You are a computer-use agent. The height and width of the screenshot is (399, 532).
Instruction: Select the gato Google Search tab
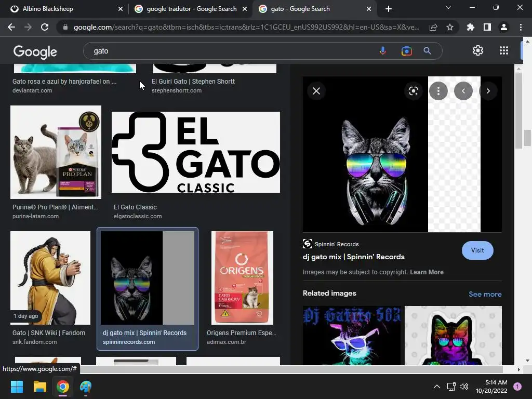(x=314, y=9)
